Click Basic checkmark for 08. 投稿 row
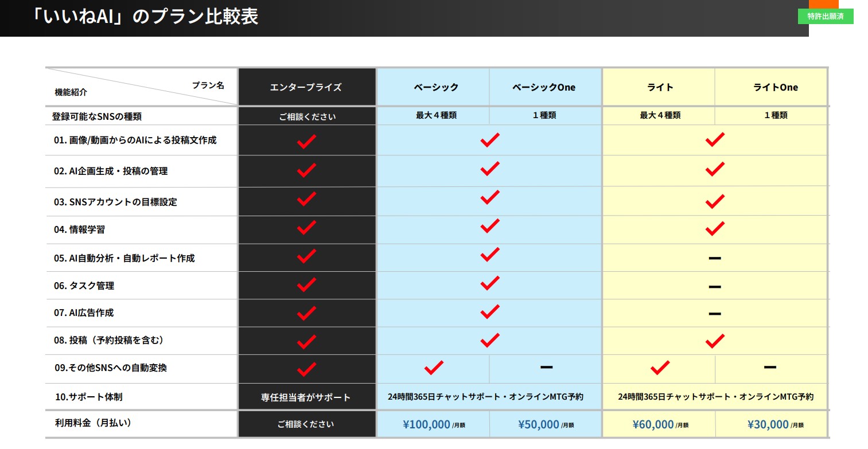Image resolution: width=868 pixels, height=449 pixels. click(489, 341)
